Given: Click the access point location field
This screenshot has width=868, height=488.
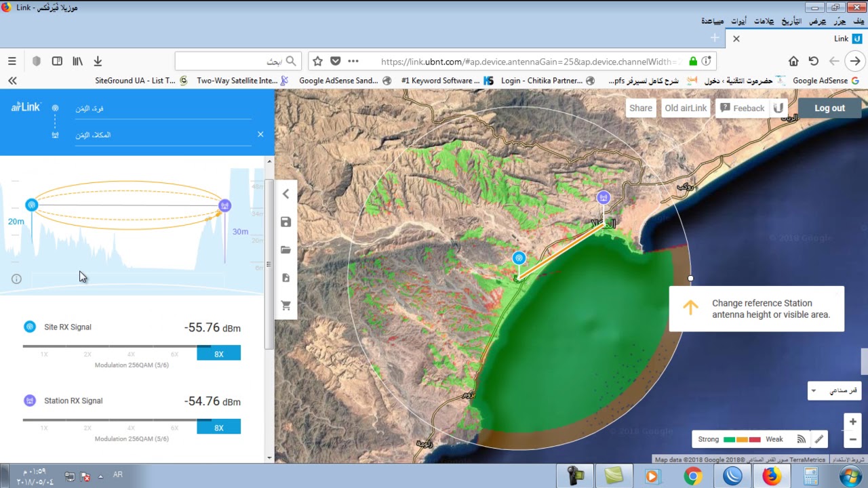Looking at the screenshot, I should 163,108.
